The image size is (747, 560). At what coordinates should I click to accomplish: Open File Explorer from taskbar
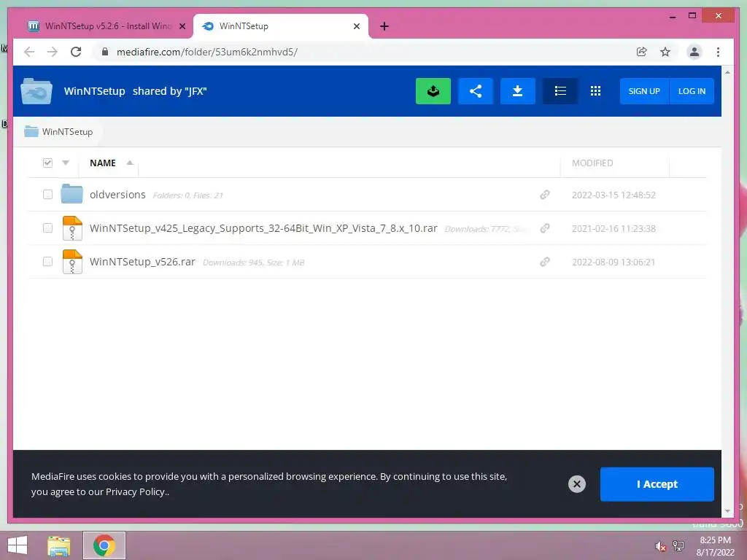tap(59, 545)
